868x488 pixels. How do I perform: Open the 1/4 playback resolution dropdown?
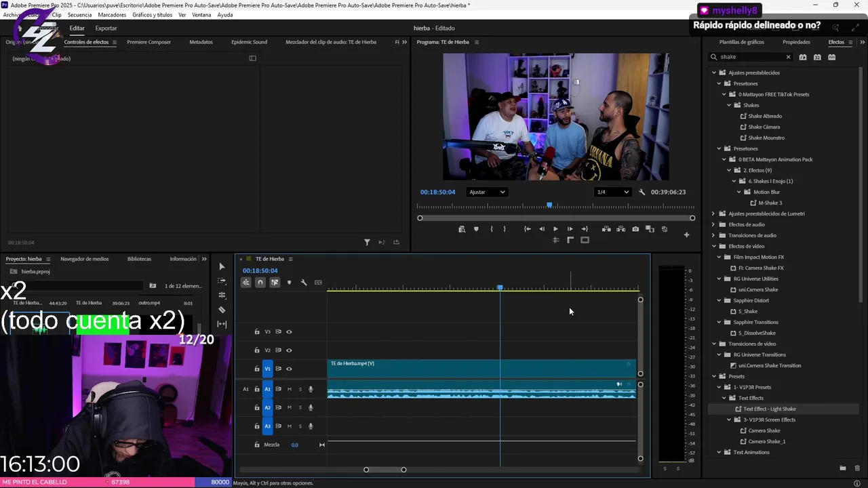(x=612, y=192)
